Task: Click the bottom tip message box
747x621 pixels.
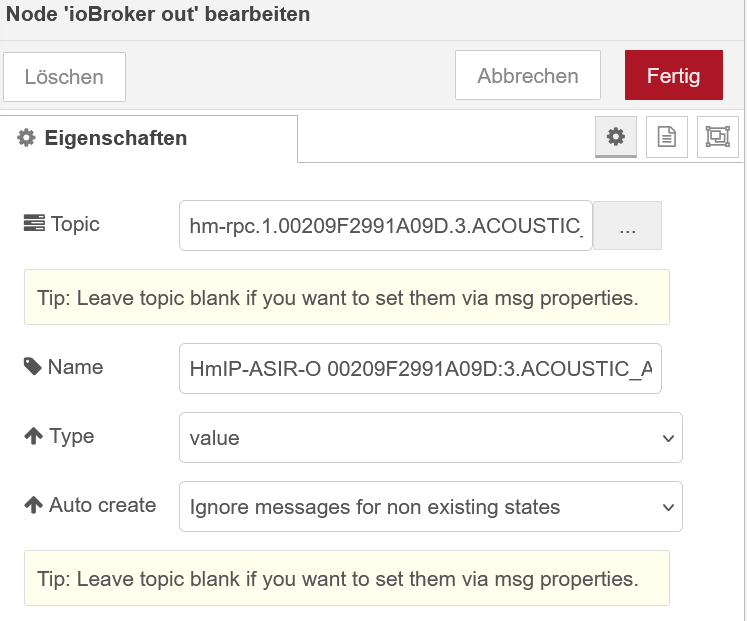Action: pyautogui.click(x=346, y=578)
